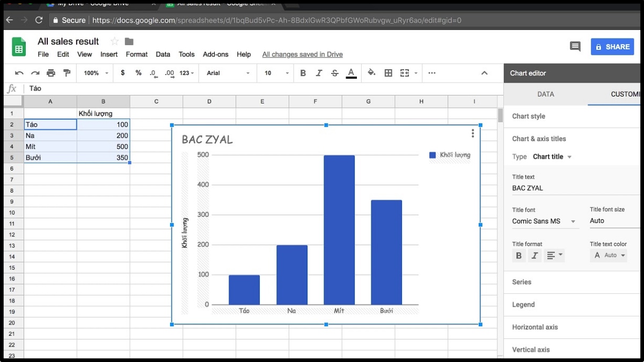Open the more number formats 123 dropdown

click(187, 73)
